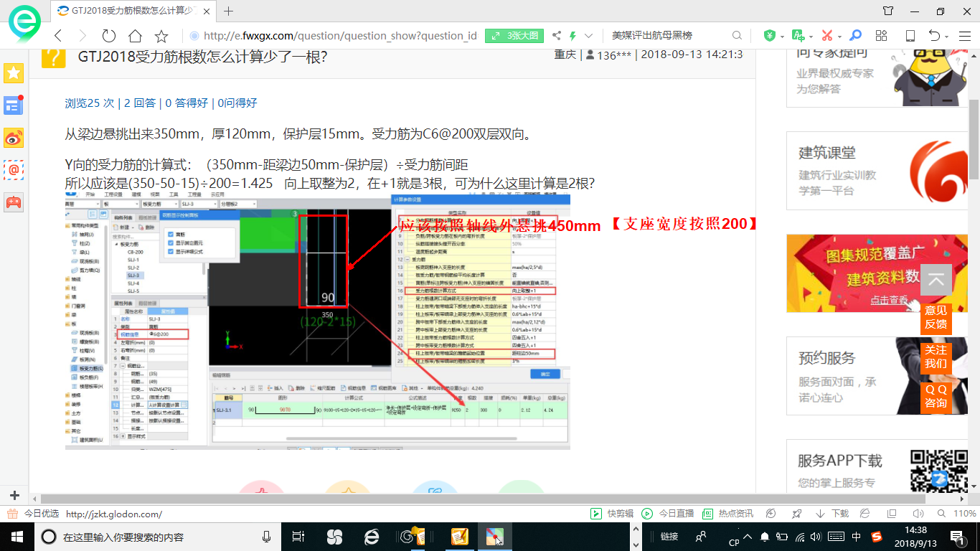
Task: Open the 预约服务 sidebar card
Action: coord(878,375)
